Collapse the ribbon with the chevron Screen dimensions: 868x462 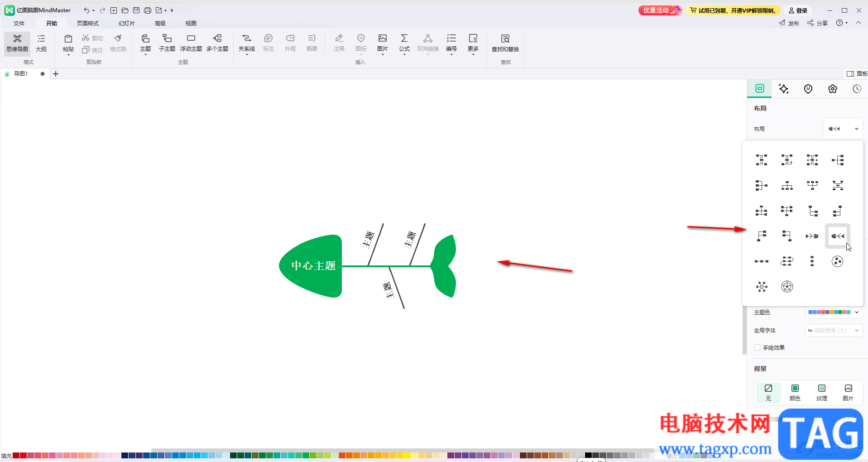(858, 23)
